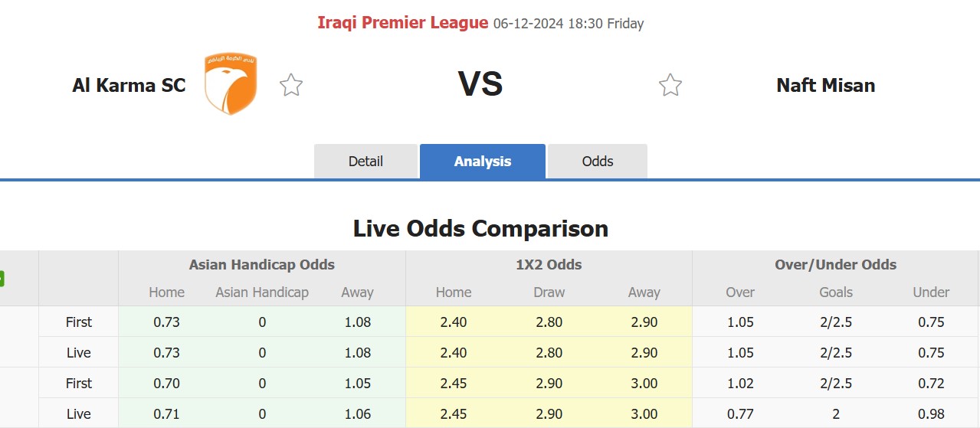980x428 pixels.
Task: Open the Detail tab
Action: click(x=365, y=162)
